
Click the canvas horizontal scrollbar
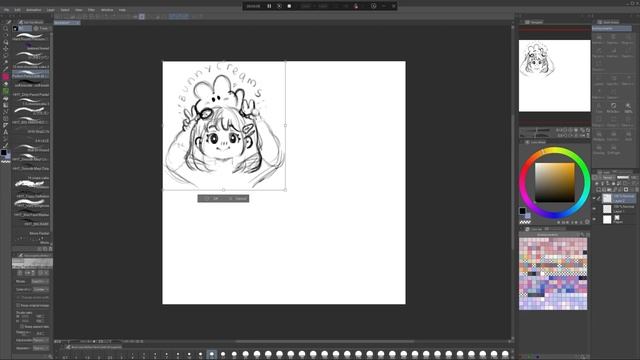[324, 341]
